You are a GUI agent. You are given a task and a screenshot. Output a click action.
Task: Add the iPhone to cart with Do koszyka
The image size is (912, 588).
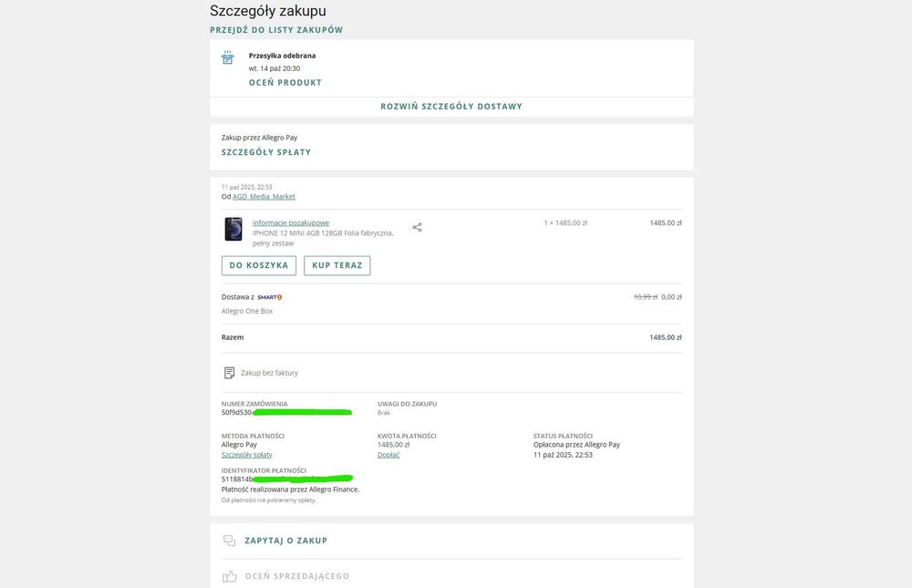coord(259,265)
